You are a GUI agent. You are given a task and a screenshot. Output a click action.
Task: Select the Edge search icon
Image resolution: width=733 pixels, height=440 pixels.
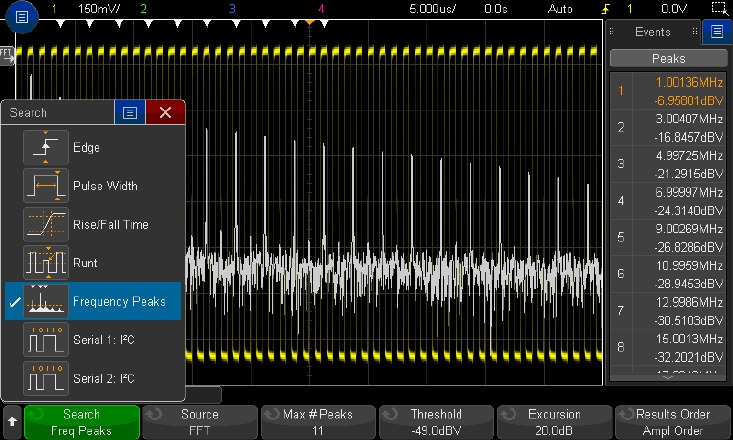(46, 147)
